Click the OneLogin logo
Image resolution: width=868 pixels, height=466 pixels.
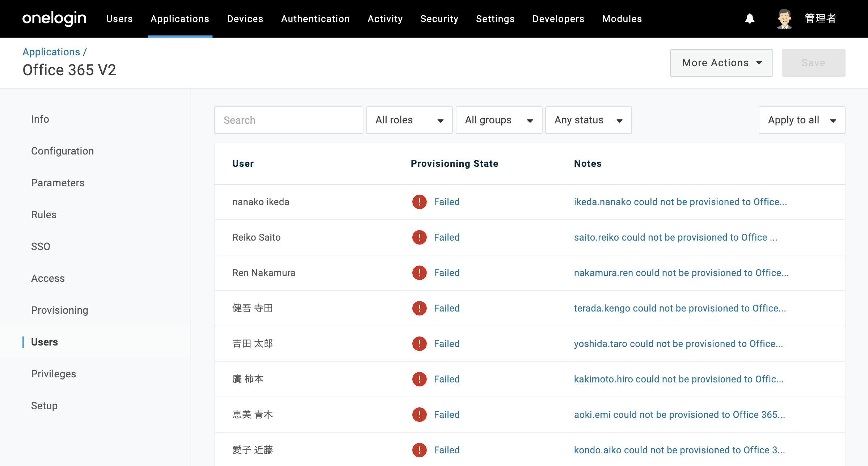(x=54, y=18)
